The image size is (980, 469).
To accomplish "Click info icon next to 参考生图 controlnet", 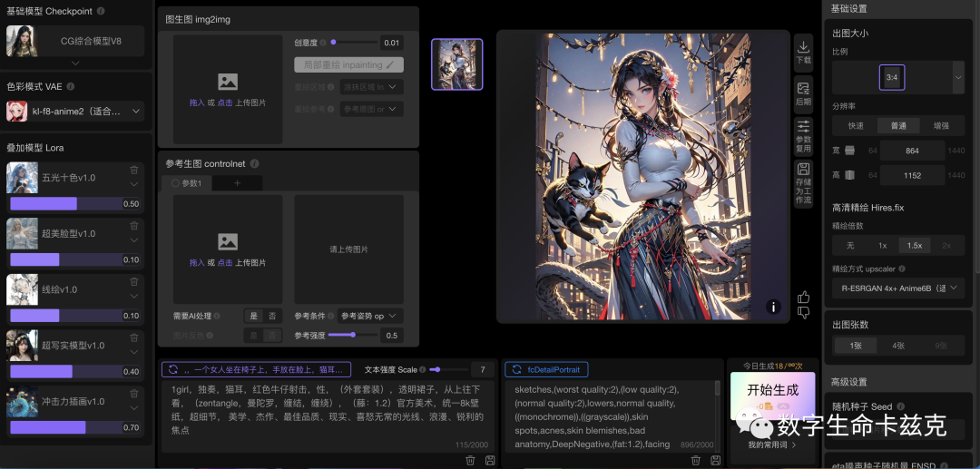I will point(254,163).
